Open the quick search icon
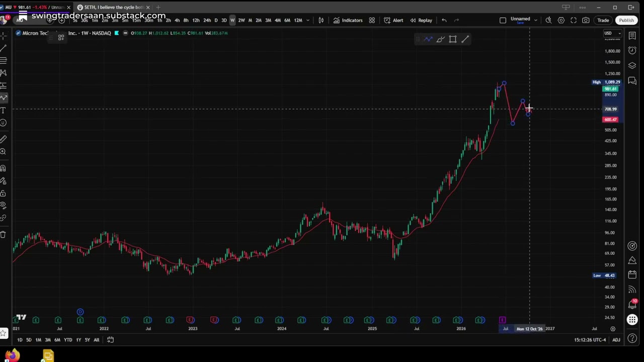The image size is (644, 362). [x=548, y=20]
